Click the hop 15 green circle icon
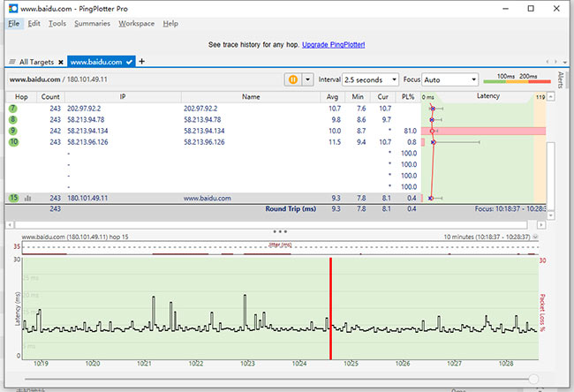The width and height of the screenshot is (574, 392). [13, 198]
